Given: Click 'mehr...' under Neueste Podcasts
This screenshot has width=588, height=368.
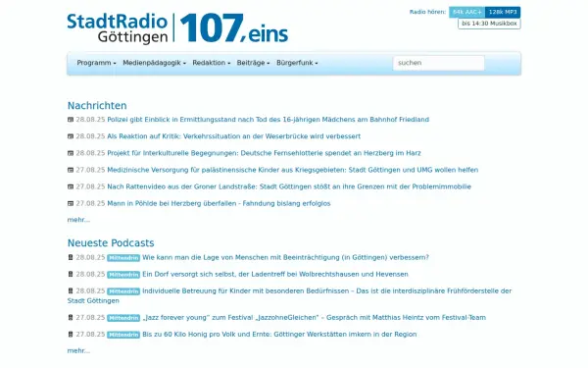Looking at the screenshot, I should (x=78, y=351).
